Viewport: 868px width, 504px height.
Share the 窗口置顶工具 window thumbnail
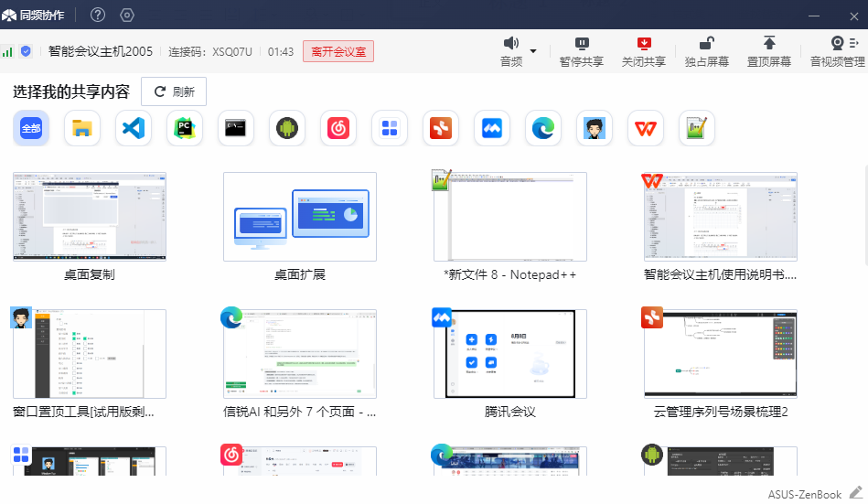click(90, 354)
